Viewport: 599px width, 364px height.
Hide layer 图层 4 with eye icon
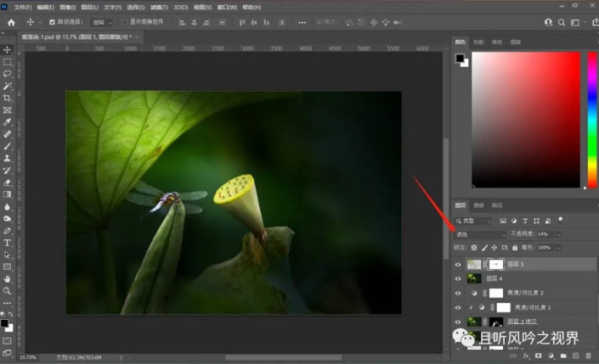pos(458,278)
